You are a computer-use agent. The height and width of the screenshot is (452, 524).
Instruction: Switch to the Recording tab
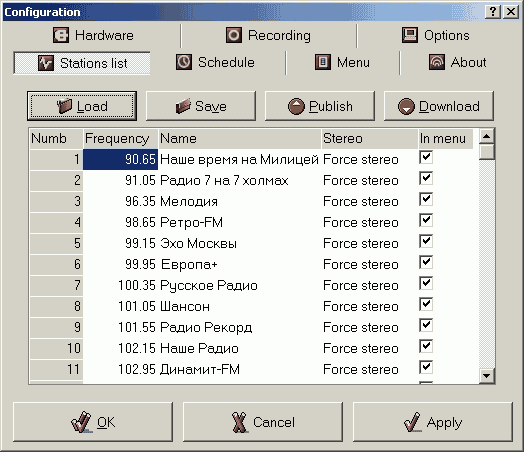[268, 35]
